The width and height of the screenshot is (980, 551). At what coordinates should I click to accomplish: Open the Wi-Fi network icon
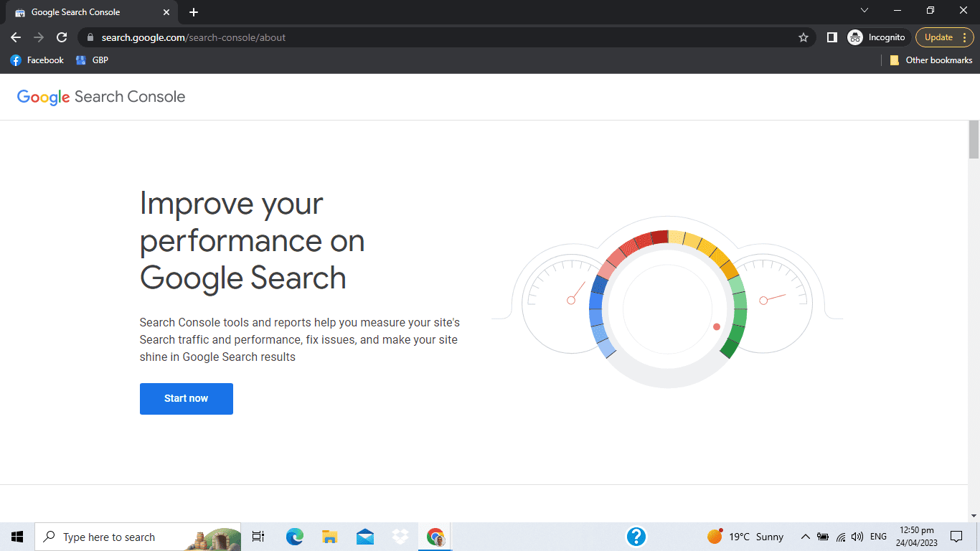[840, 537]
